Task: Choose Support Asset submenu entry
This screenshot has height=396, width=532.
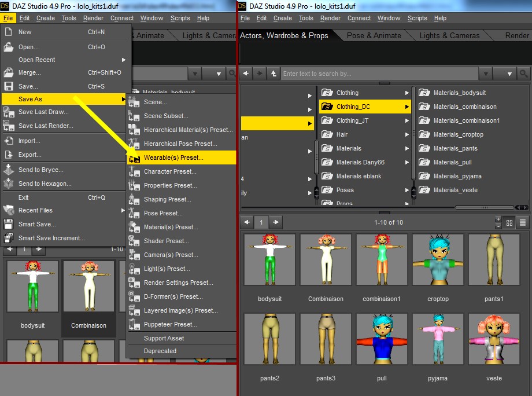Action: [164, 338]
